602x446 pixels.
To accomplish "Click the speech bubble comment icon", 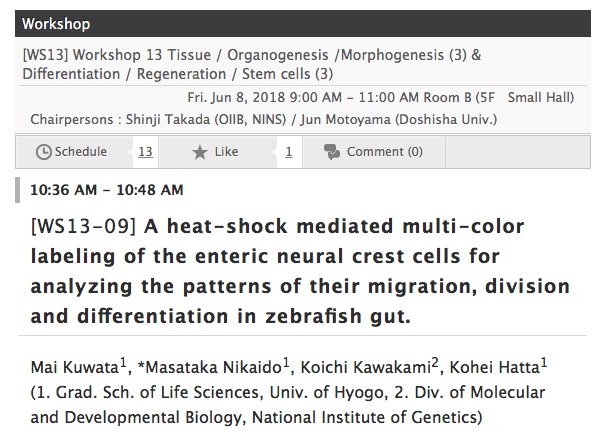I will (x=332, y=152).
